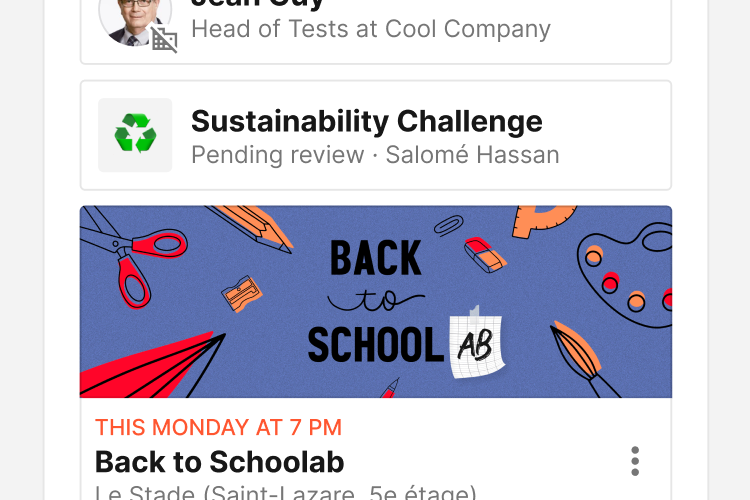Screen dimensions: 750x500
Task: Open the Sustainability Challenge title
Action: (366, 122)
